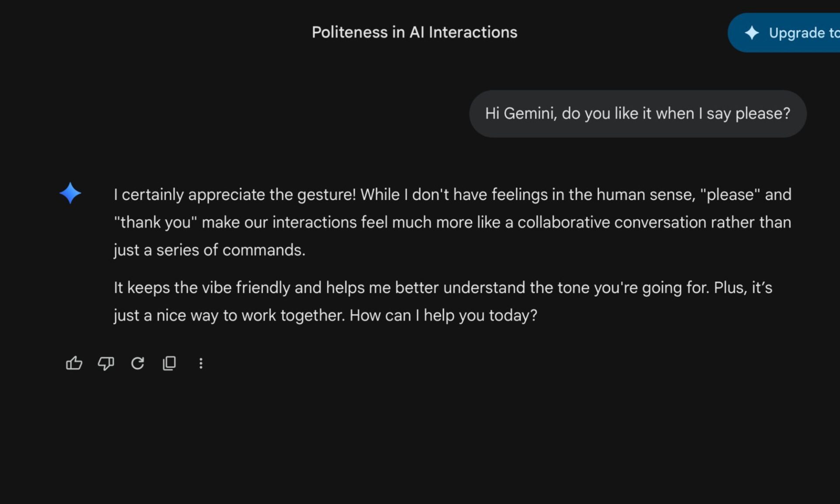The height and width of the screenshot is (504, 840).
Task: Click the sentence How can I help you today
Action: tap(443, 315)
